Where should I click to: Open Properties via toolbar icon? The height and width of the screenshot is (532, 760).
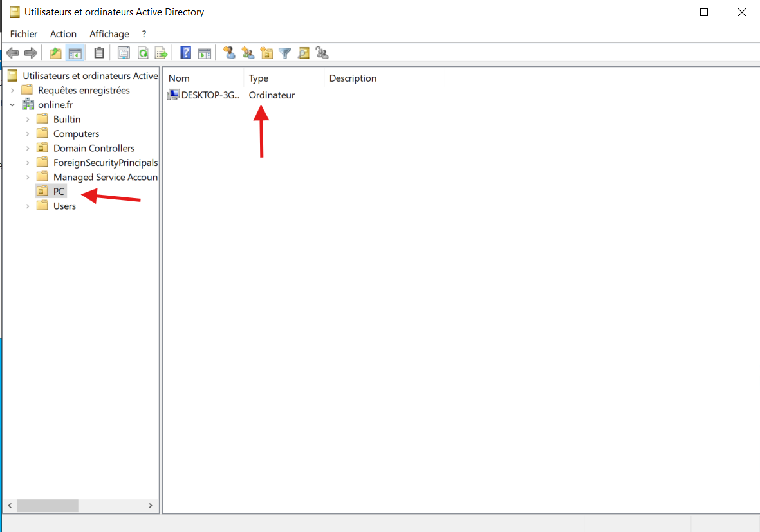(124, 53)
